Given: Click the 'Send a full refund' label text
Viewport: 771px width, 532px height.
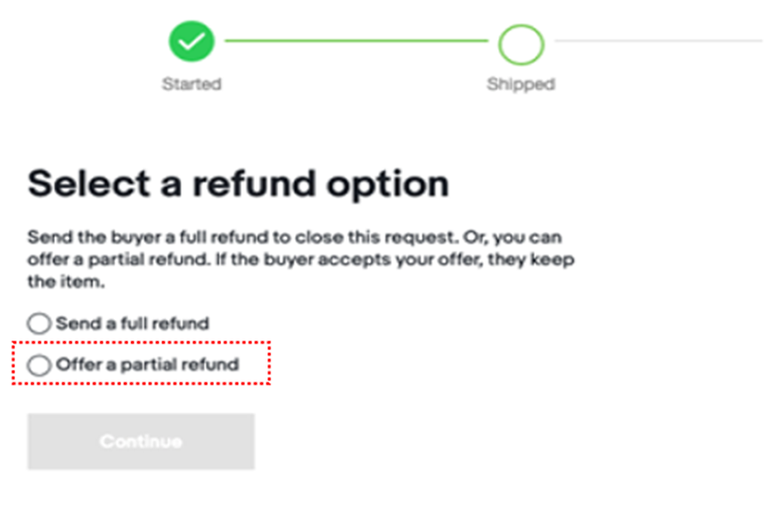Looking at the screenshot, I should (x=132, y=323).
